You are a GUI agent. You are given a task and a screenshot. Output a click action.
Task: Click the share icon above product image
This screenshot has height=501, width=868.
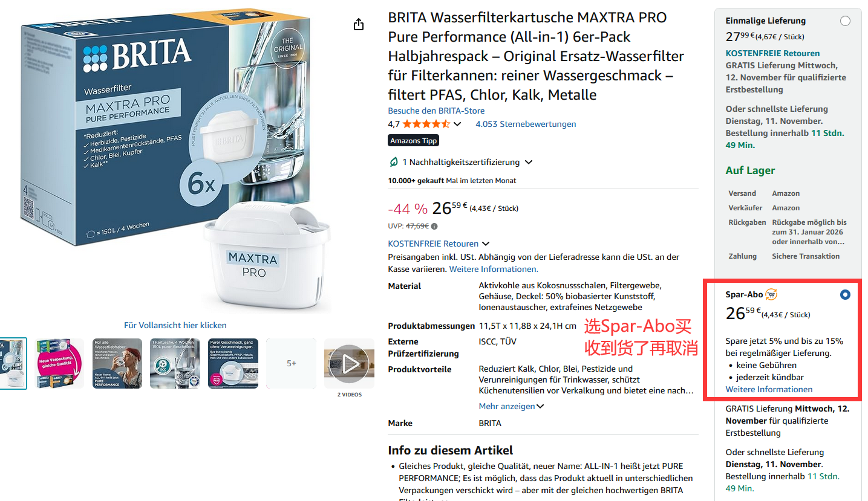(x=359, y=24)
